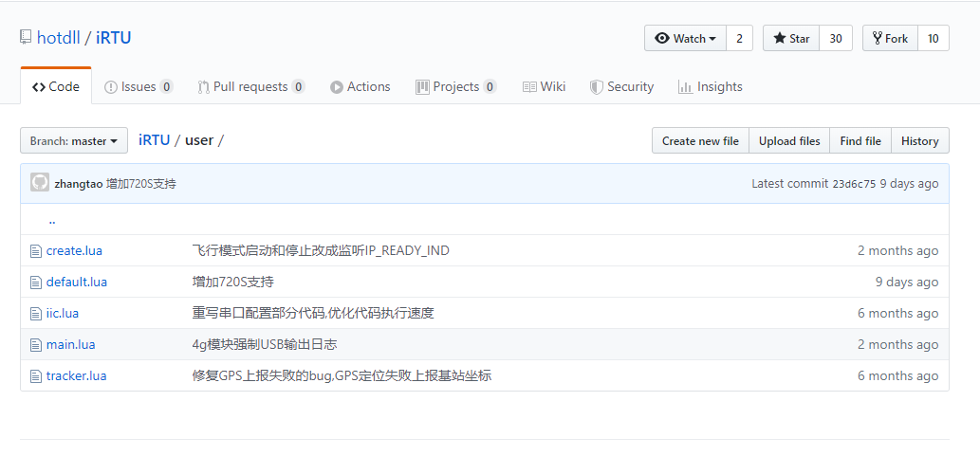Click the Wiki tab book icon

point(529,87)
